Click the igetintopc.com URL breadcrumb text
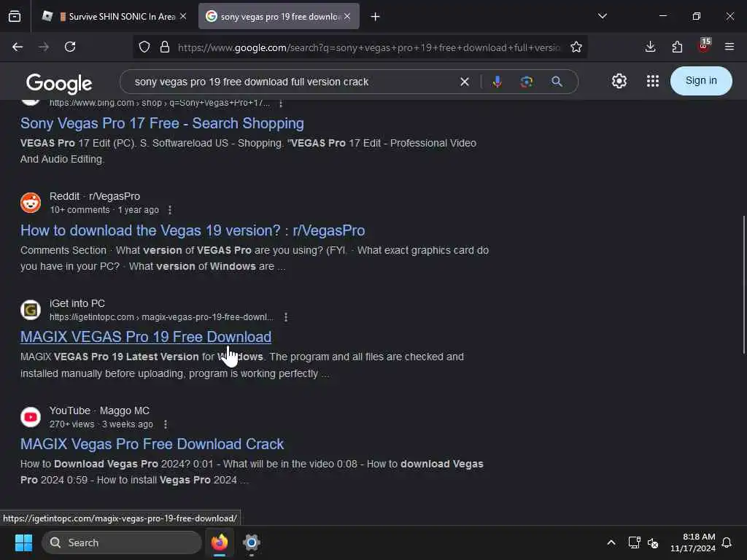The height and width of the screenshot is (560, 747). coord(161,317)
